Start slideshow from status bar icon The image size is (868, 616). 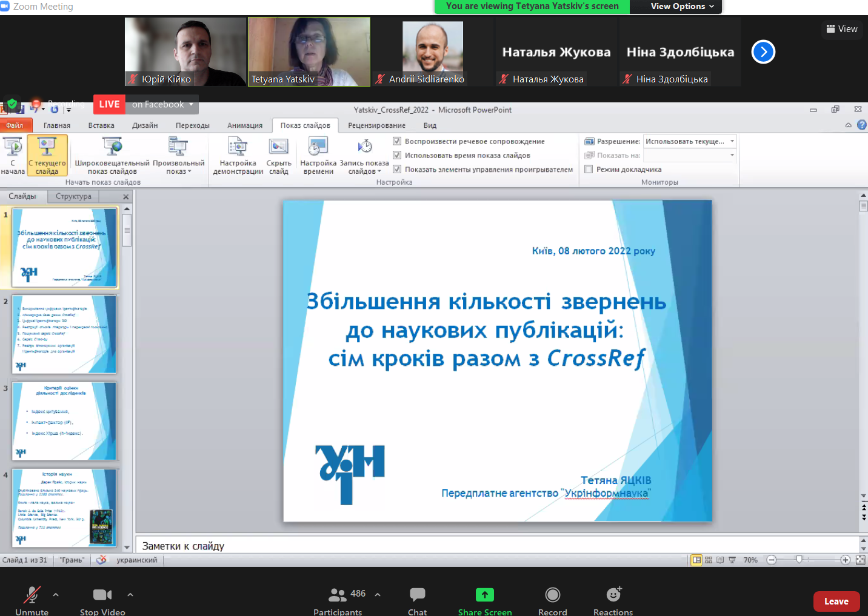pyautogui.click(x=732, y=560)
